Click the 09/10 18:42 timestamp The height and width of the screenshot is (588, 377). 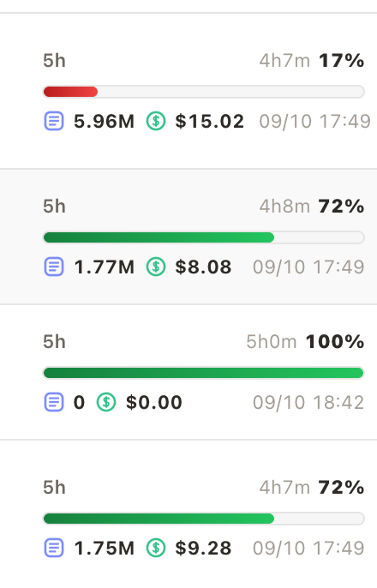(308, 402)
